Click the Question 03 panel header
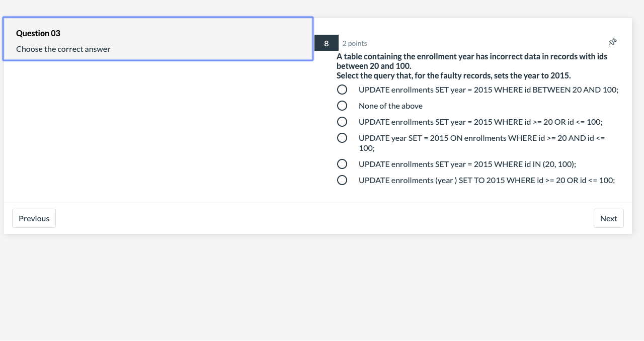 click(x=38, y=33)
